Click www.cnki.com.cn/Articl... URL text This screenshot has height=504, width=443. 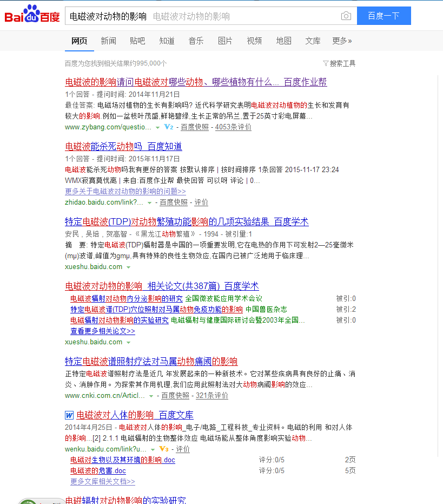105,395
